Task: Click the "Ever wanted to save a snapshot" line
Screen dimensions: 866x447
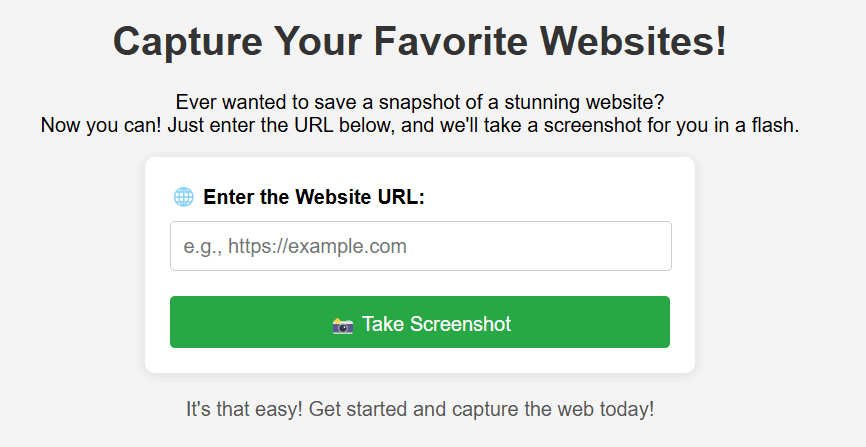Action: [420, 102]
